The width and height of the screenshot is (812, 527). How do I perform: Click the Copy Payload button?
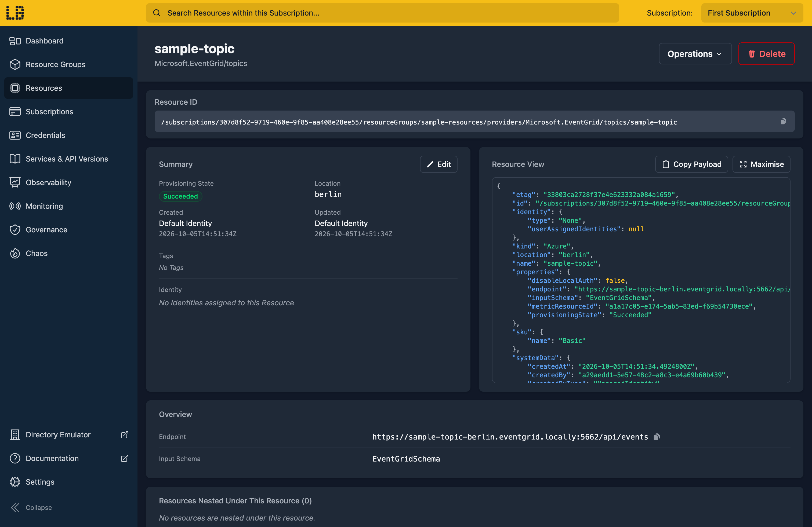(x=691, y=164)
